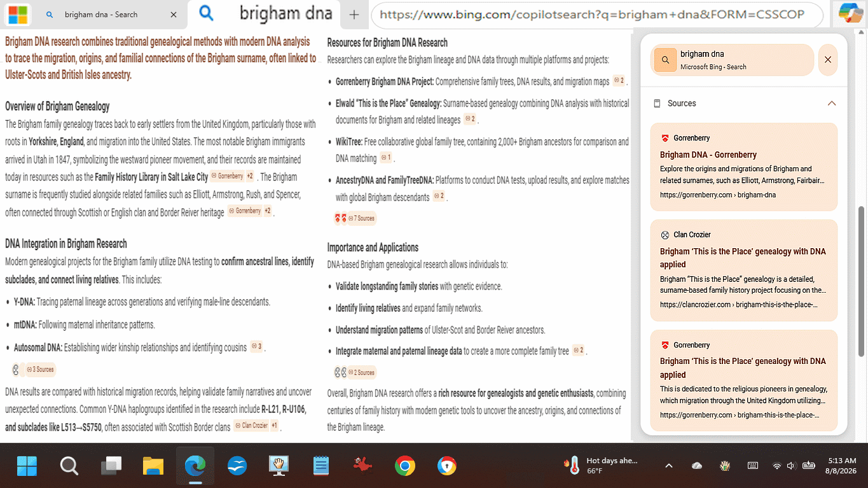Launch File Explorer from the taskbar

(153, 466)
